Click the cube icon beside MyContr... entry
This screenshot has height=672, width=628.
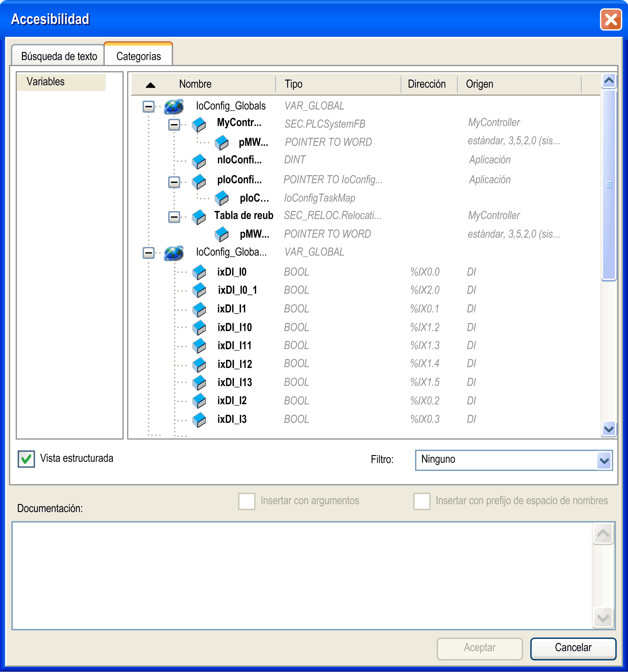click(x=199, y=125)
